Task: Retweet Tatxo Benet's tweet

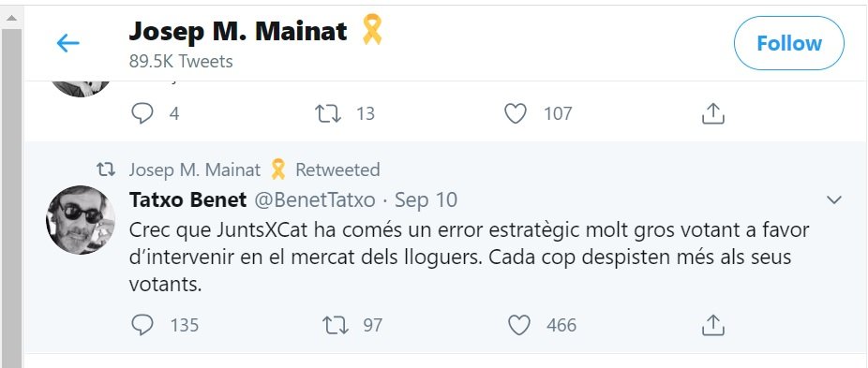Action: pos(336,325)
